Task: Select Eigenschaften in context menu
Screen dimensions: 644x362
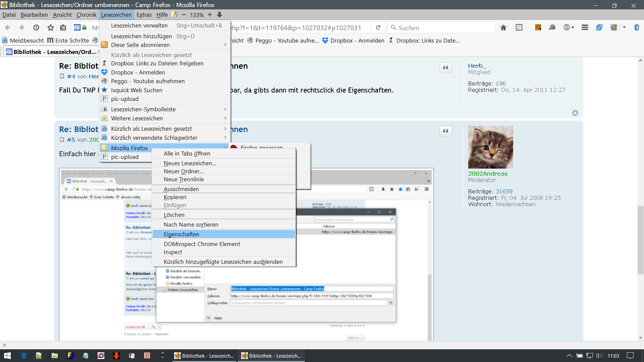Action: point(181,234)
